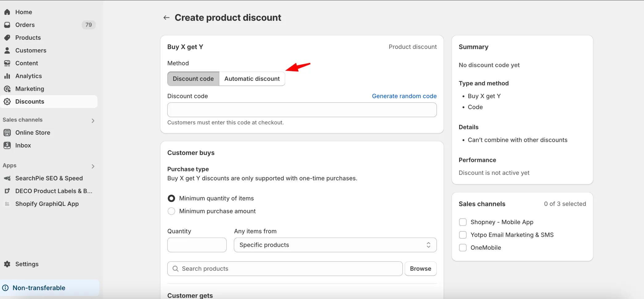This screenshot has height=299, width=644.
Task: Click the Discounts badge icon
Action: tap(7, 101)
